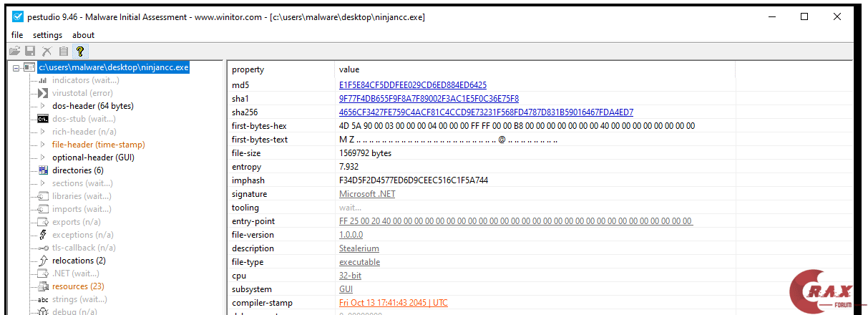Expand the optional-header tree arrow
The width and height of the screenshot is (868, 315).
coord(43,157)
